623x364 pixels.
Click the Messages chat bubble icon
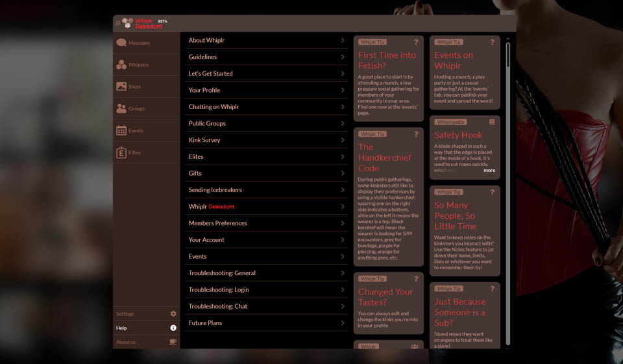(121, 43)
